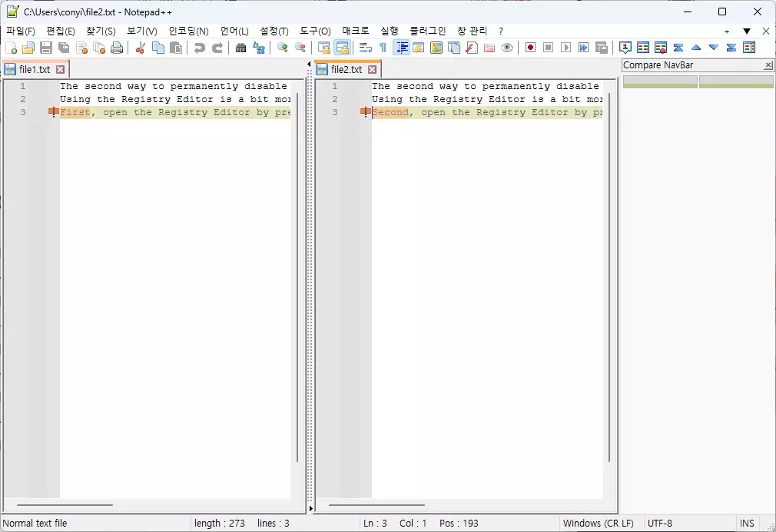
Task: Open Define your language toolbar icon
Action: click(419, 48)
